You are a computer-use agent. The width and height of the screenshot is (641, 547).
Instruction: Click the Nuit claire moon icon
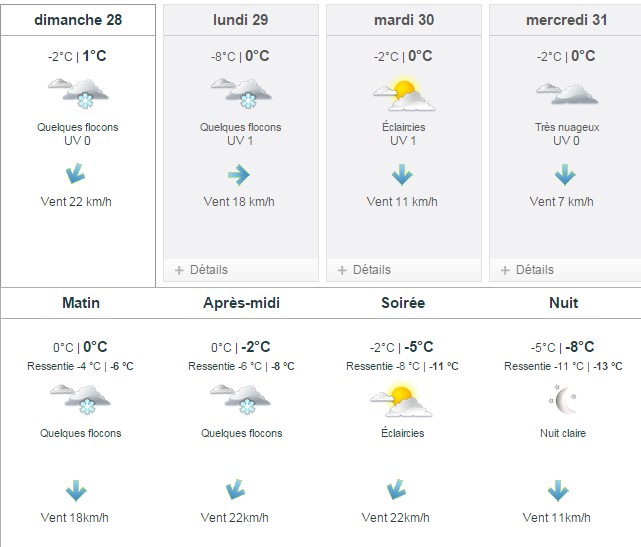click(x=563, y=399)
